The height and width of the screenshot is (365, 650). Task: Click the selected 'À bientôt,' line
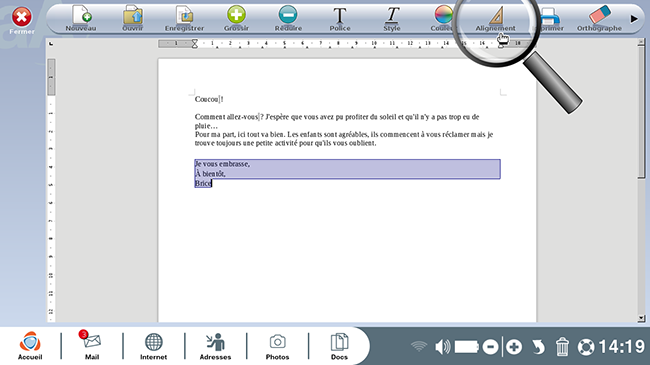(210, 174)
